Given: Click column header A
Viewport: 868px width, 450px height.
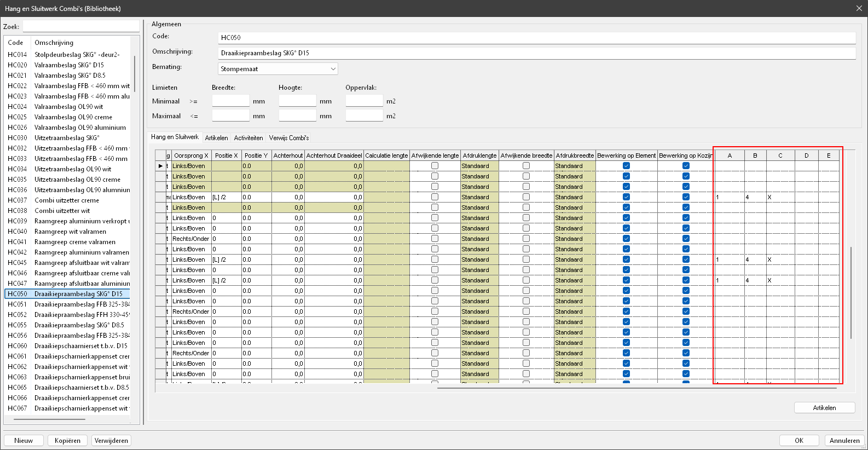Looking at the screenshot, I should coord(730,155).
